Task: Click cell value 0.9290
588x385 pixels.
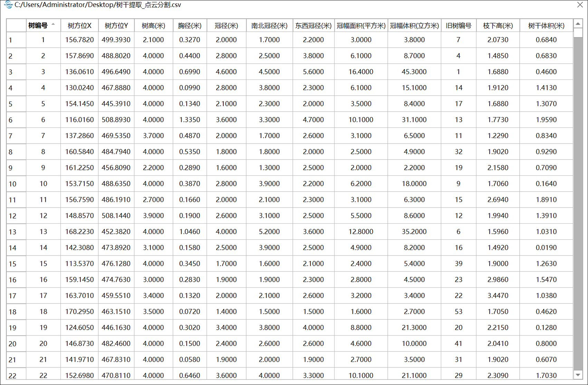Action: click(x=546, y=152)
